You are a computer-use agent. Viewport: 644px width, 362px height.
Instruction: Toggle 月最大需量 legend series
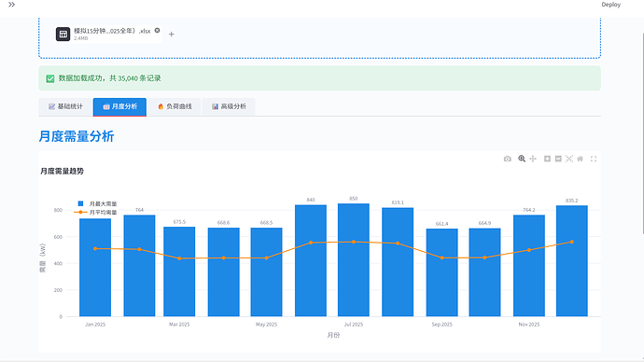[97, 203]
